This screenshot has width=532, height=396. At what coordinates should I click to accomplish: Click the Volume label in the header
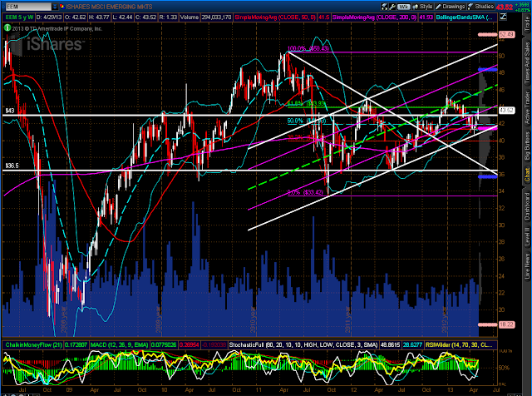(190, 17)
